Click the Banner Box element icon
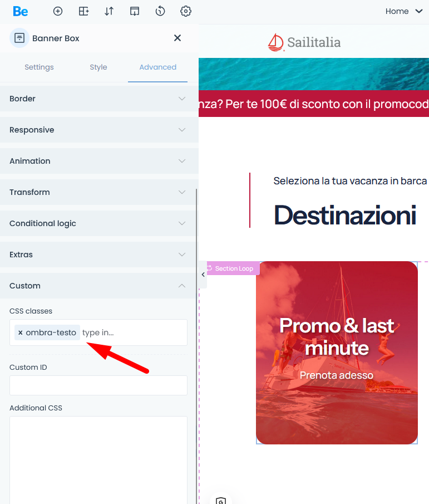 tap(19, 38)
